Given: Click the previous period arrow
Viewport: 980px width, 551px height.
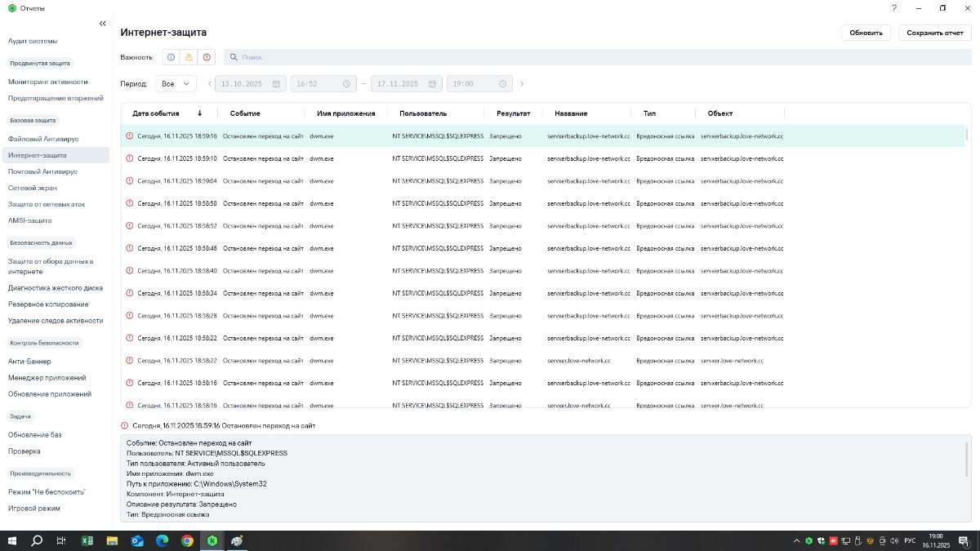Looking at the screenshot, I should 209,84.
